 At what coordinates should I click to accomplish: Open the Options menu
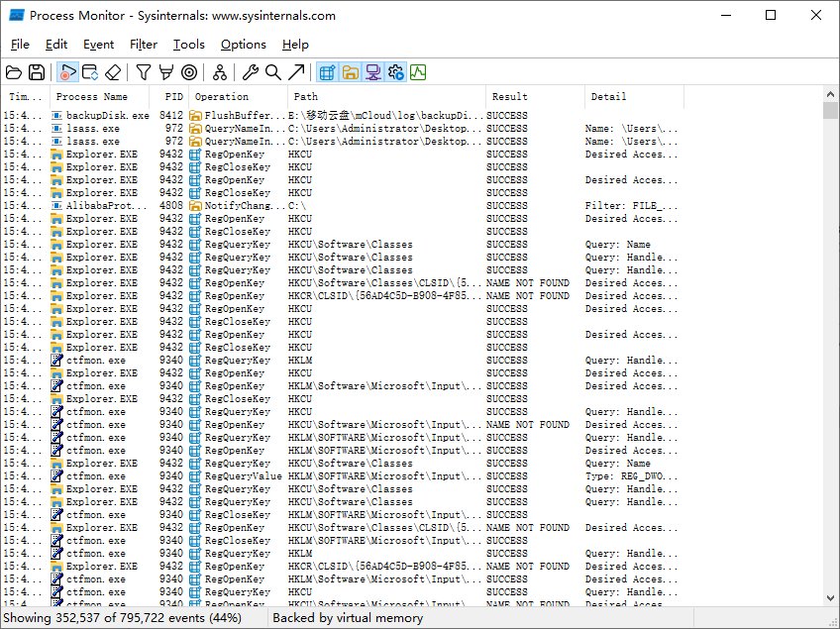[244, 45]
